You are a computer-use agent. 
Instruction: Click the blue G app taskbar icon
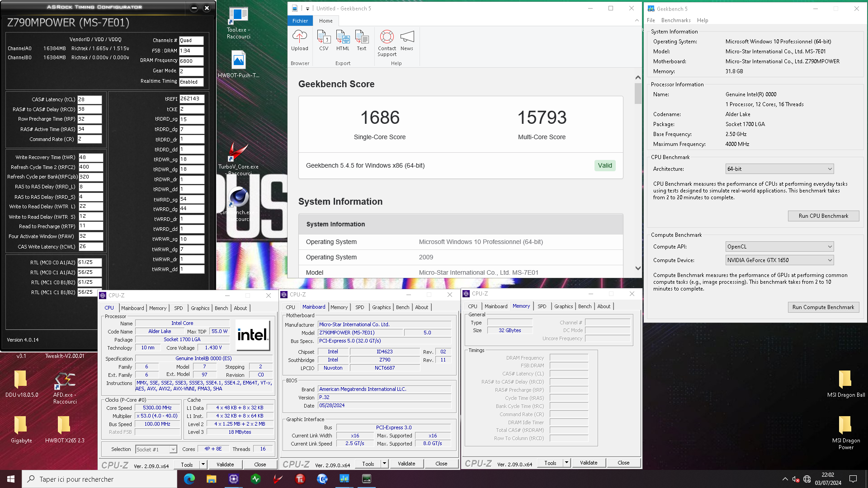(322, 479)
